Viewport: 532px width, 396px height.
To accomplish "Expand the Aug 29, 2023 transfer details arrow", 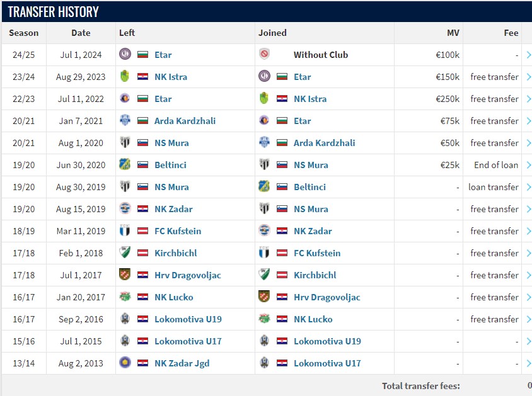I will click(x=528, y=77).
